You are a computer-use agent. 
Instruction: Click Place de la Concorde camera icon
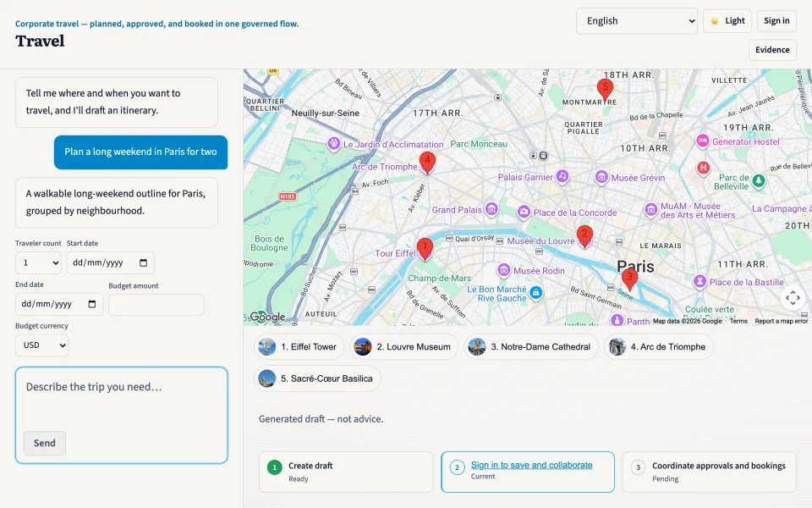[524, 212]
